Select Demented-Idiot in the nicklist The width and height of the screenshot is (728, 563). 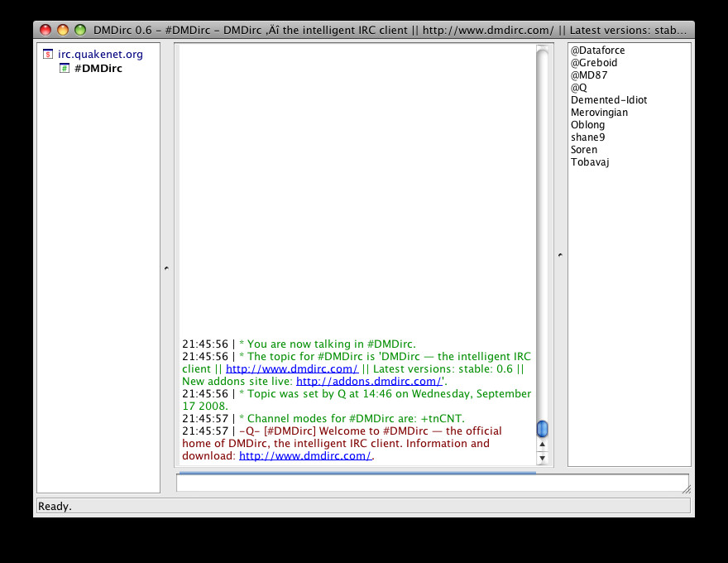pos(609,100)
